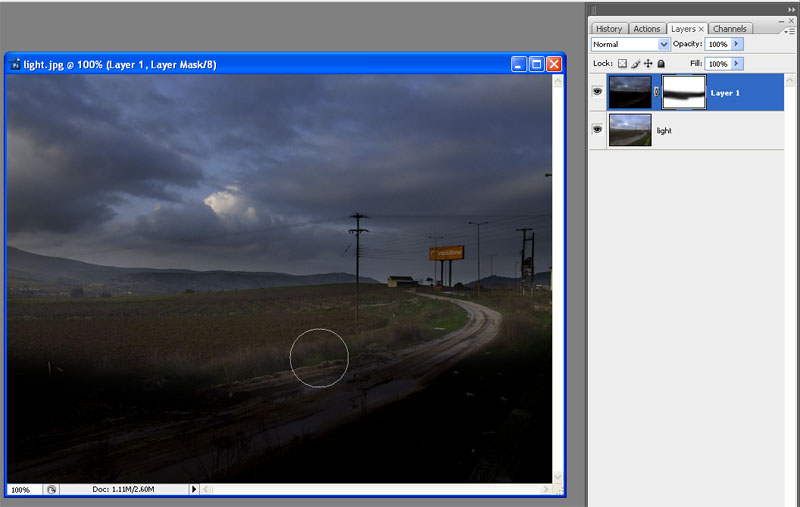Toggle lock transparent pixels
The width and height of the screenshot is (800, 507).
click(x=622, y=64)
